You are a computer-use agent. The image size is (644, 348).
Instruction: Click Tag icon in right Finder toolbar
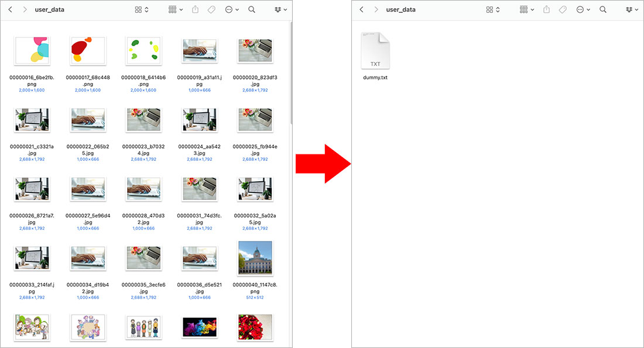pyautogui.click(x=563, y=10)
